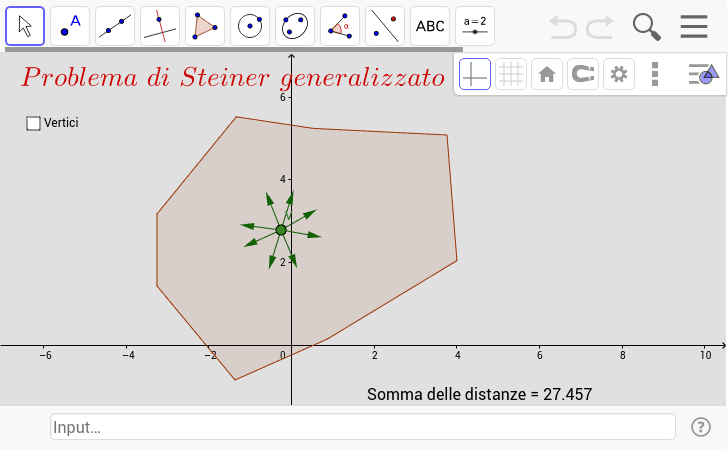Viewport: 728px width, 450px height.
Task: Select the Ellipse conic tool
Action: point(295,26)
